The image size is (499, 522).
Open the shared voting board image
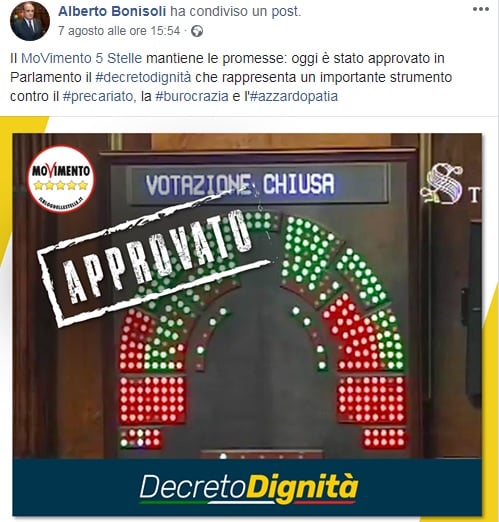pyautogui.click(x=247, y=324)
